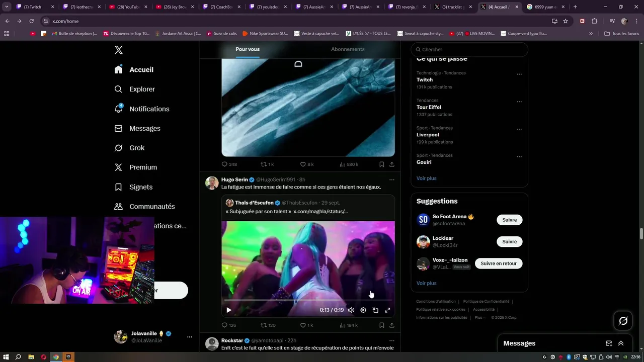Viewport: 644px width, 362px height.
Task: Open more options for Twitch trend
Action: [519, 74]
